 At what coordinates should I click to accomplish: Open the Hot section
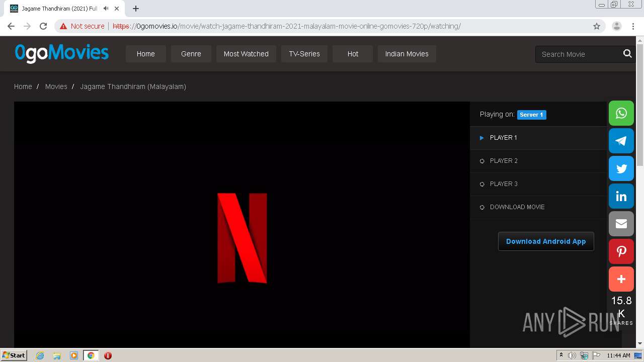point(353,54)
